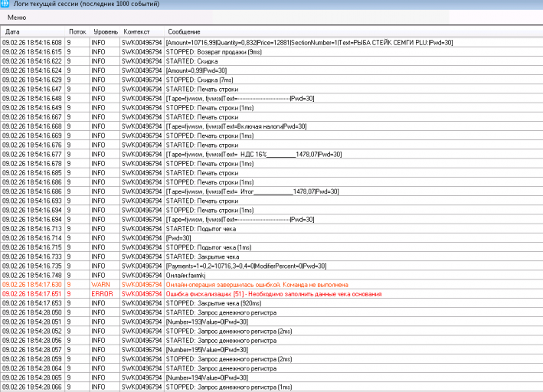The width and height of the screenshot is (543, 392).
Task: Select the red 'Ошибка фискализации: [51]' message
Action: (x=273, y=294)
